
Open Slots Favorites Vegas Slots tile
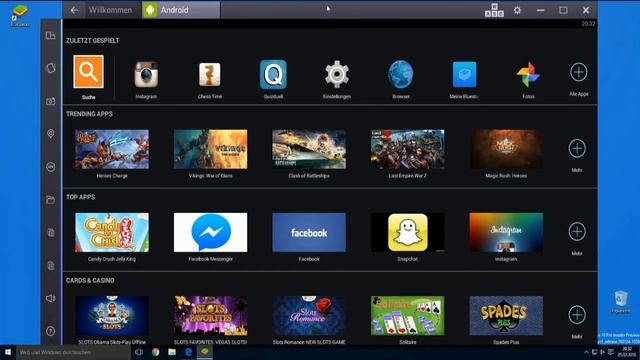click(x=210, y=316)
